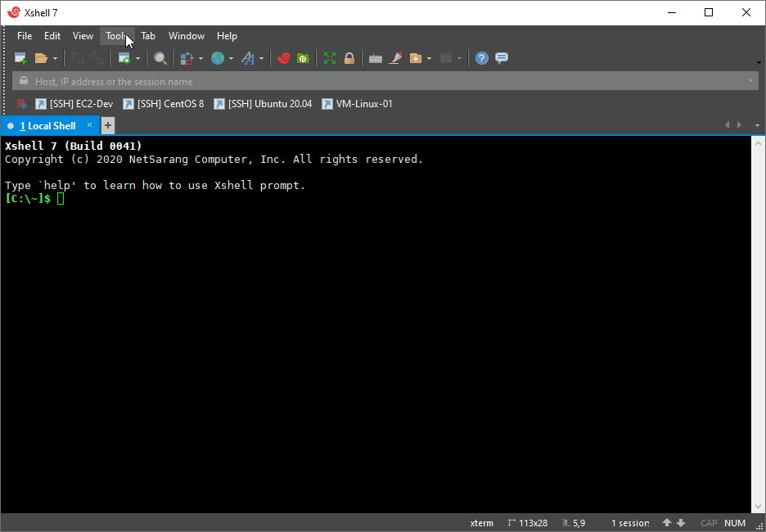Click the status bar up arrow icon
Image resolution: width=766 pixels, height=532 pixels.
pos(667,523)
